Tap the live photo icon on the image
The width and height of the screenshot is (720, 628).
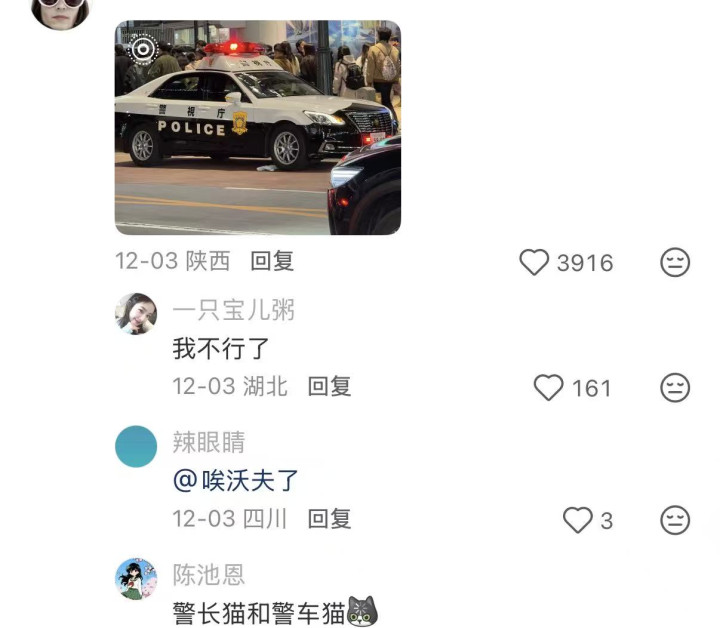coord(143,49)
